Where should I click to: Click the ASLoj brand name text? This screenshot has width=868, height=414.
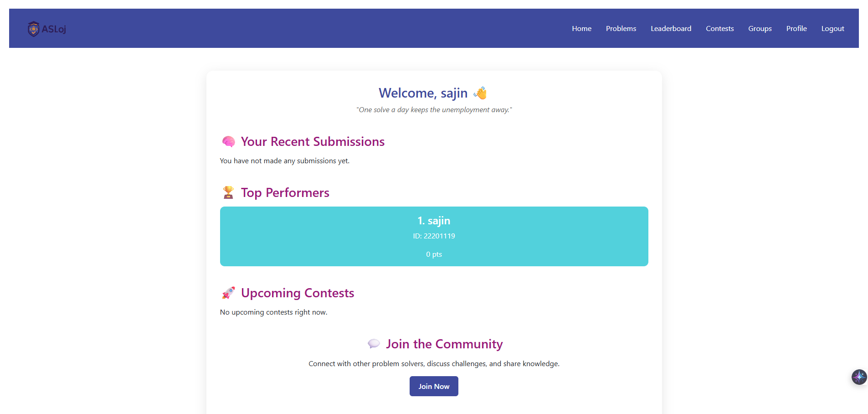(54, 29)
